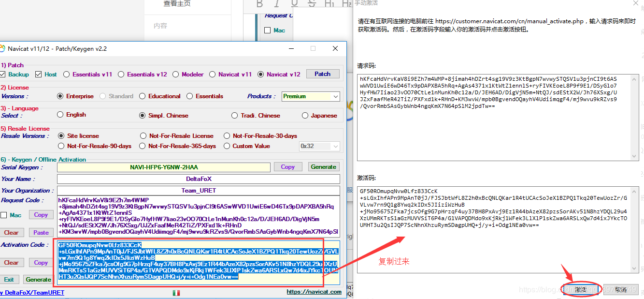Image resolution: width=644 pixels, height=299 pixels.
Task: Select the Modeler patch radio button
Action: point(175,74)
